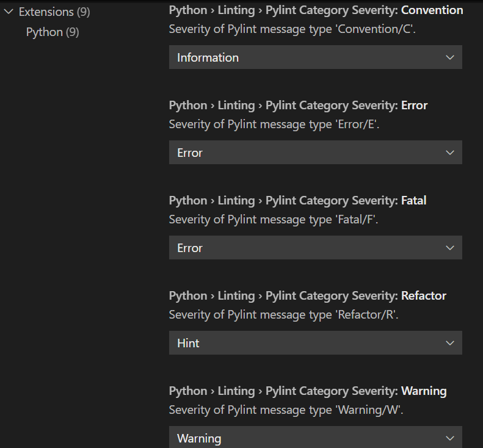The height and width of the screenshot is (448, 483).
Task: Select the Pylint Category Severity: Fatal heading
Action: click(x=297, y=200)
